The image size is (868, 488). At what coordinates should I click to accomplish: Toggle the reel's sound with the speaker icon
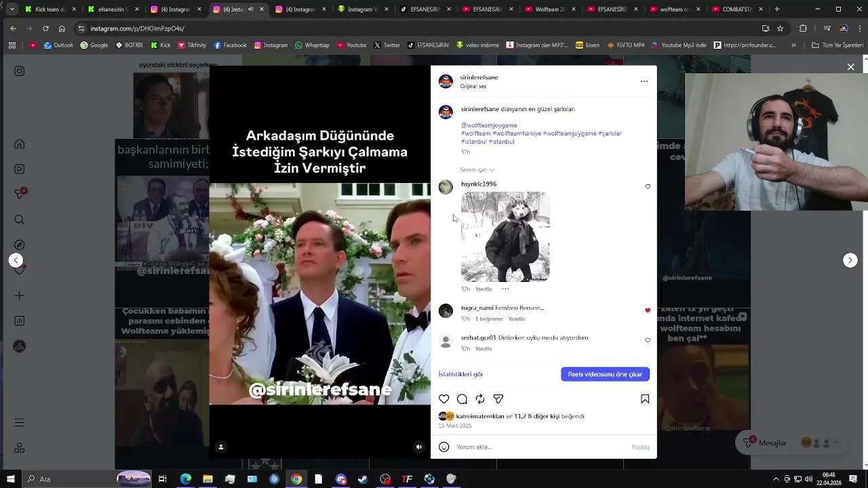(419, 447)
